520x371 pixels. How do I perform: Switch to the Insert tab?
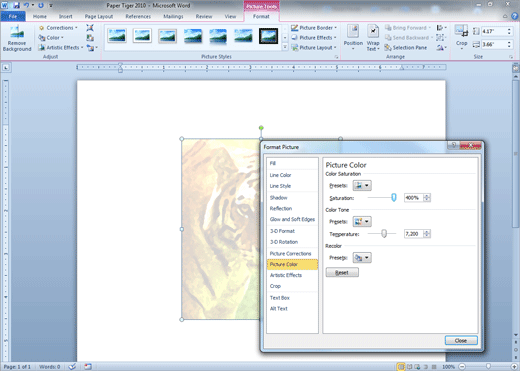coord(66,16)
